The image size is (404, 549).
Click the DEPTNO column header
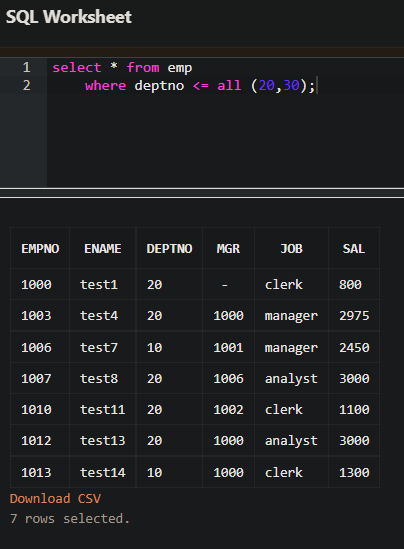(x=169, y=249)
